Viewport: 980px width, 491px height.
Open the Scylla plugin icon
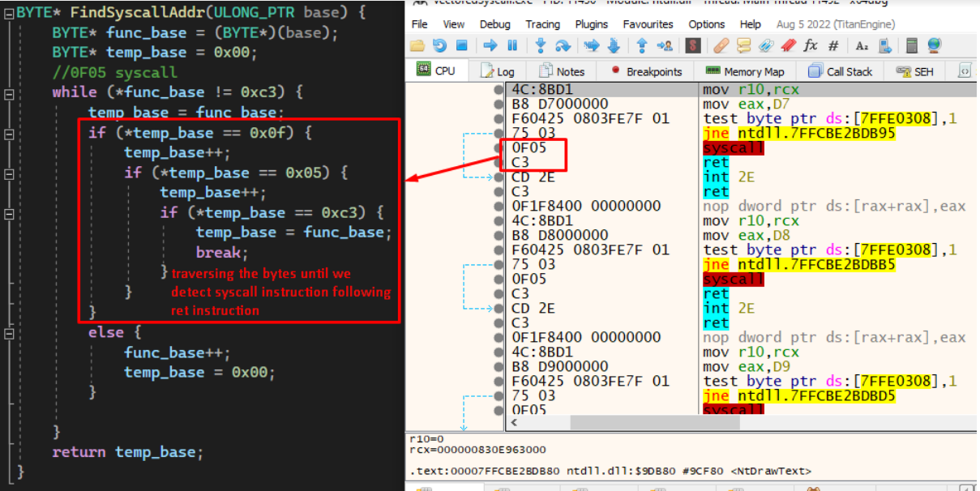[x=692, y=45]
